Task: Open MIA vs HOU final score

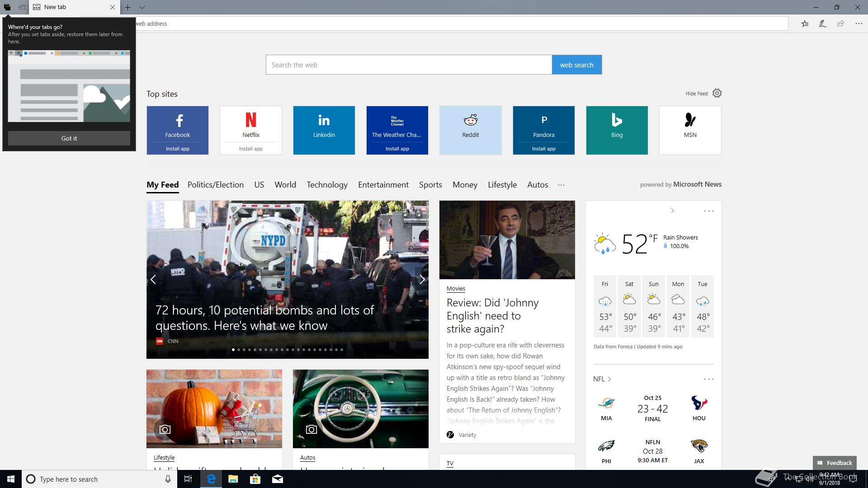Action: [x=652, y=408]
